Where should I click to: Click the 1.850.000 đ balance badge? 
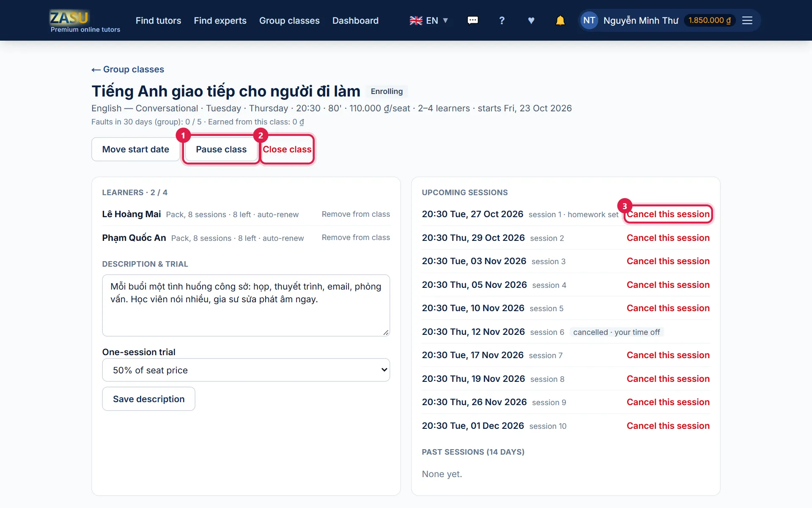pos(709,20)
